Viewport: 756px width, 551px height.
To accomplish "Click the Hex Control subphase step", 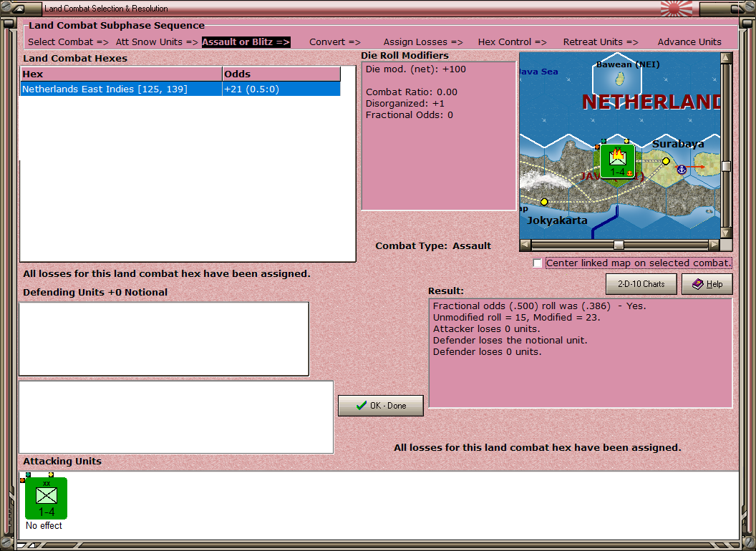I will [513, 42].
